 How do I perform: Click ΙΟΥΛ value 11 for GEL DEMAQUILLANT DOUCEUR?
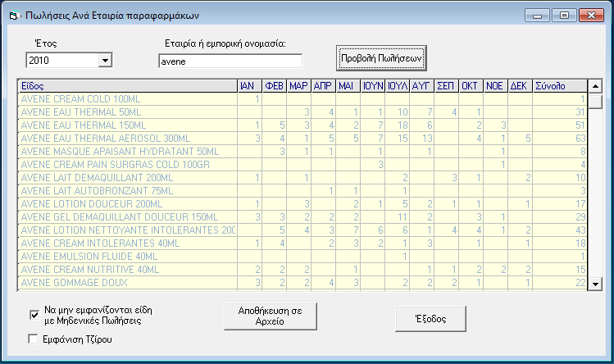click(398, 217)
